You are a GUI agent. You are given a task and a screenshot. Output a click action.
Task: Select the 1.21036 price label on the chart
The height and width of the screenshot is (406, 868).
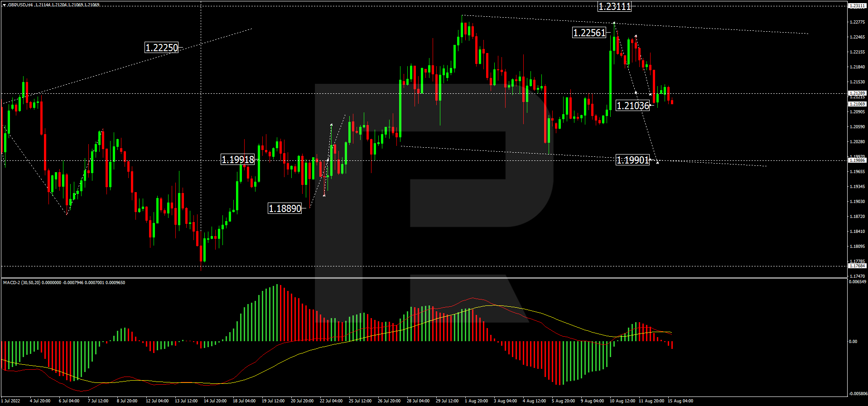(x=633, y=106)
